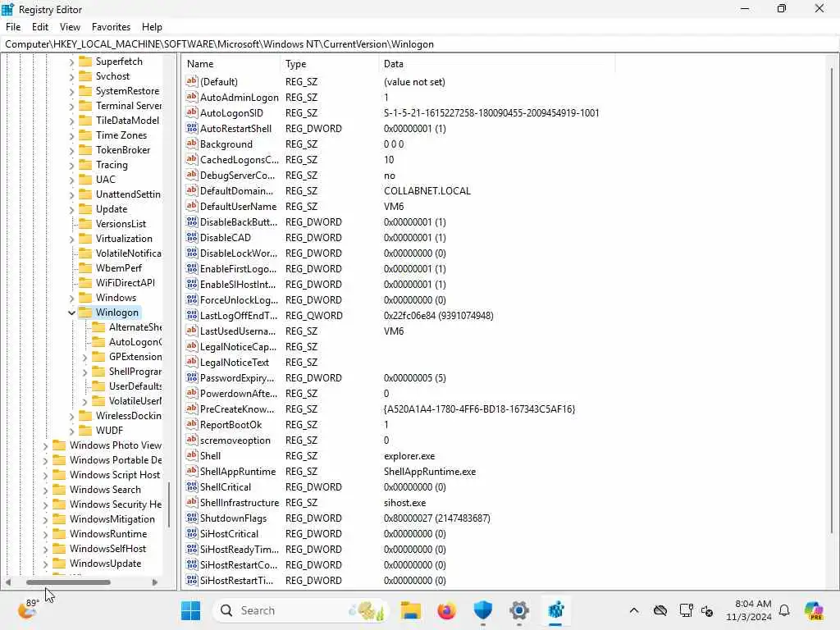Image resolution: width=840 pixels, height=630 pixels.
Task: Click the GPExtension folder icon
Action: (x=98, y=357)
